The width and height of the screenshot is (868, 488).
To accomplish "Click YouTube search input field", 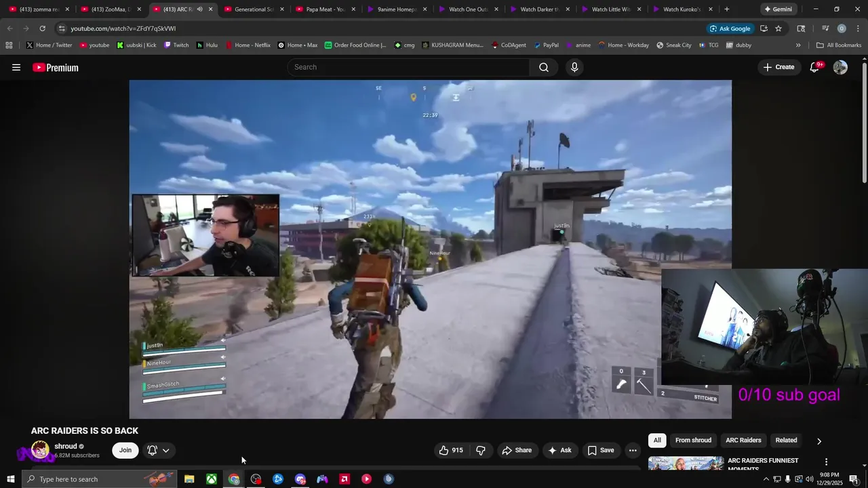I will point(408,67).
